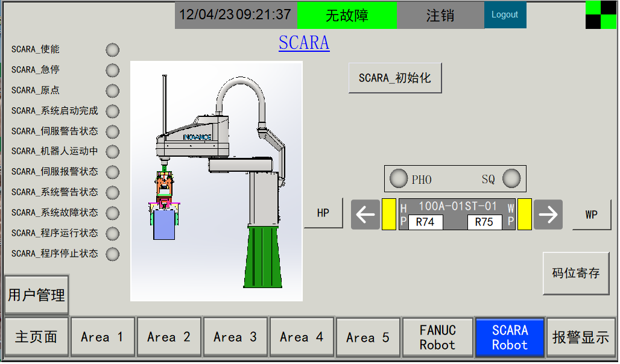Click the right arrow button
620x364 pixels.
coord(548,215)
